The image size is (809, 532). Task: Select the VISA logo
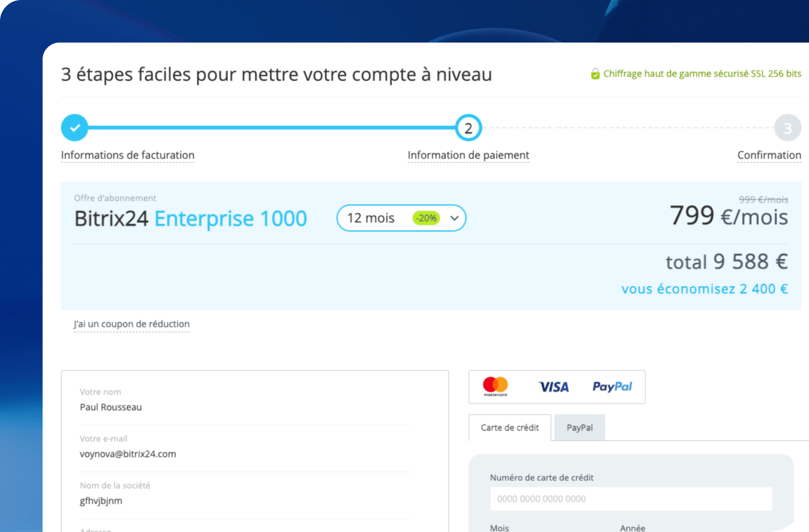(554, 387)
